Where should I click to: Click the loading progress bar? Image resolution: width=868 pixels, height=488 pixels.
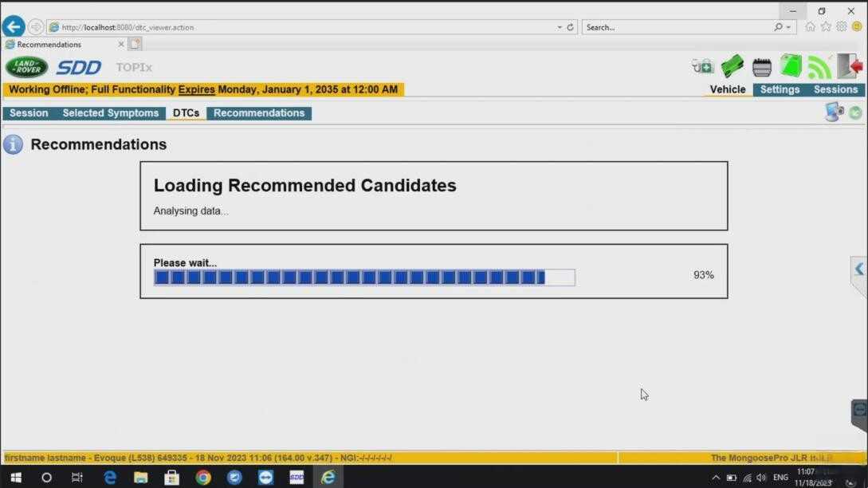point(364,277)
